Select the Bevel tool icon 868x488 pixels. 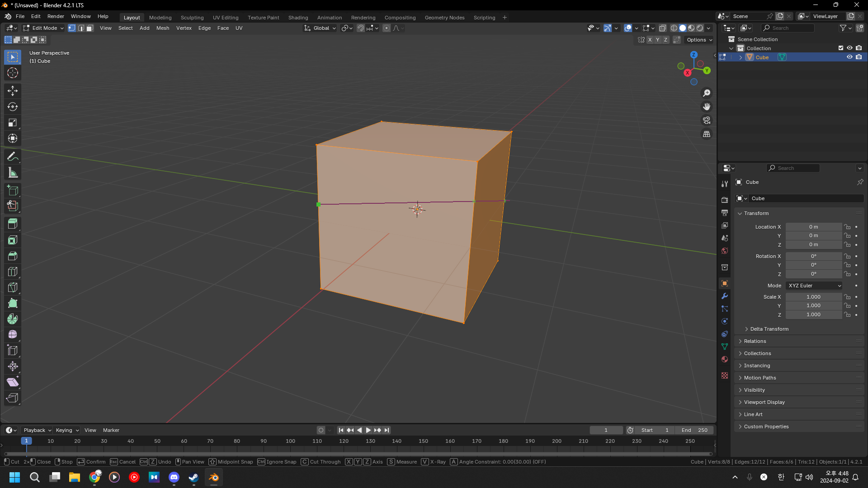13,256
